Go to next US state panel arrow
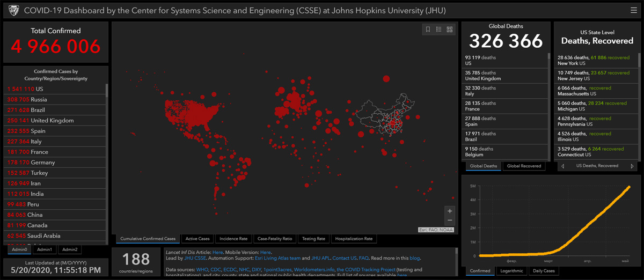This screenshot has width=644, height=280. click(632, 166)
